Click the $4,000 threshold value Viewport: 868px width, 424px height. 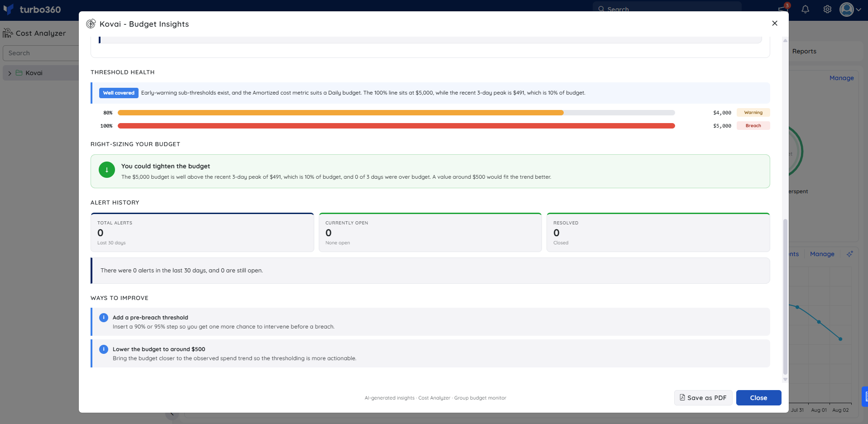tap(722, 113)
